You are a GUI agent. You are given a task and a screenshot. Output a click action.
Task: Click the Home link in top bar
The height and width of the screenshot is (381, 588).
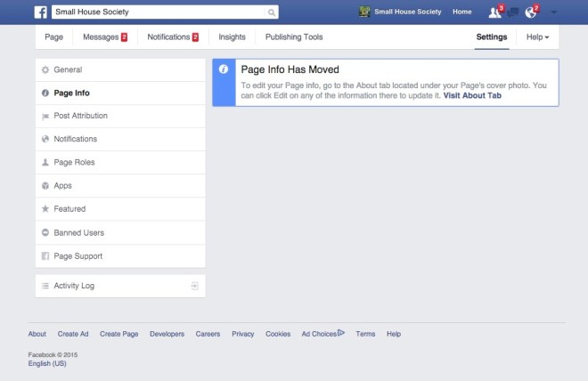[462, 12]
